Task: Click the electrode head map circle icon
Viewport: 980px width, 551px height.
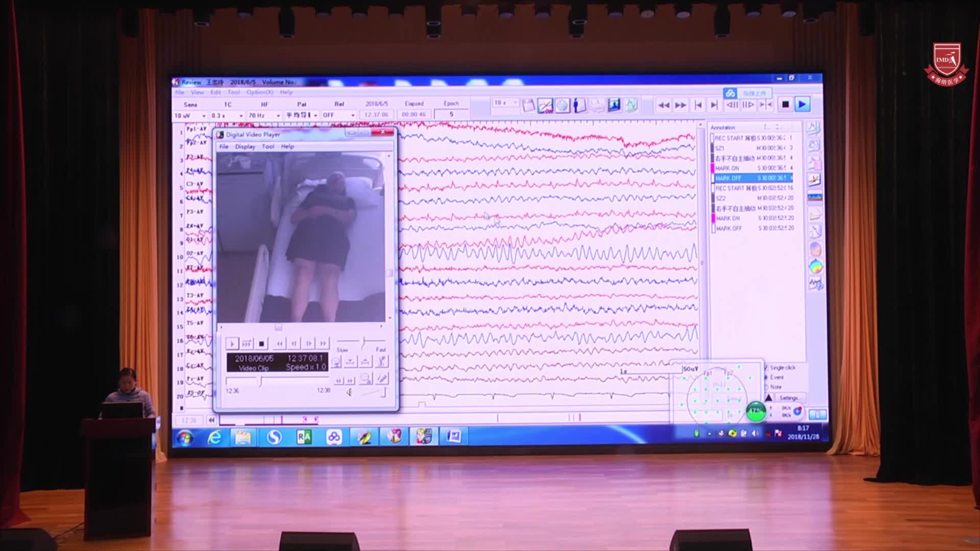Action: point(562,106)
